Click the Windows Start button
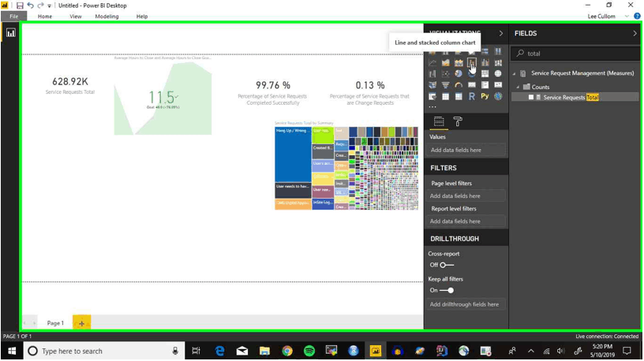 [x=12, y=352]
